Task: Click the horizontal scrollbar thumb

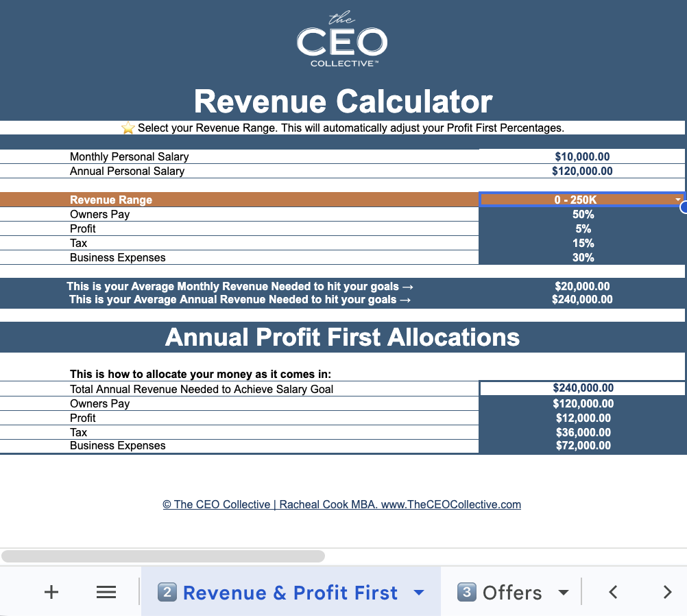Action: click(x=163, y=556)
